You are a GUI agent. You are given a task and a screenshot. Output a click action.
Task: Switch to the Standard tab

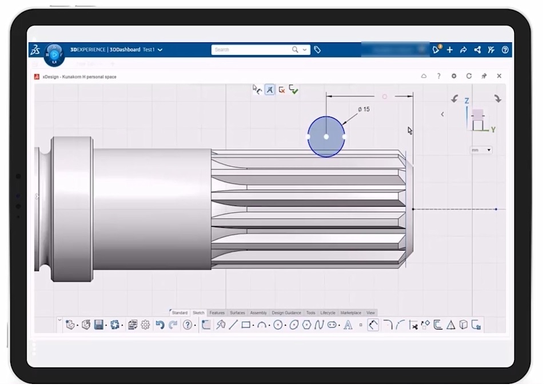[x=180, y=313]
